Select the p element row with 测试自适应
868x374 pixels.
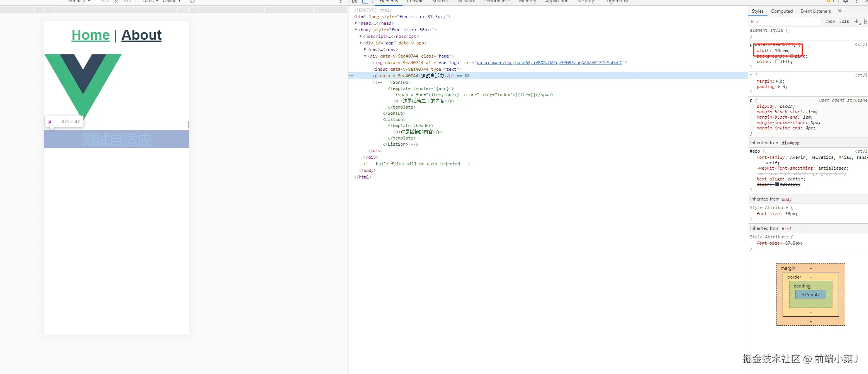coord(548,76)
